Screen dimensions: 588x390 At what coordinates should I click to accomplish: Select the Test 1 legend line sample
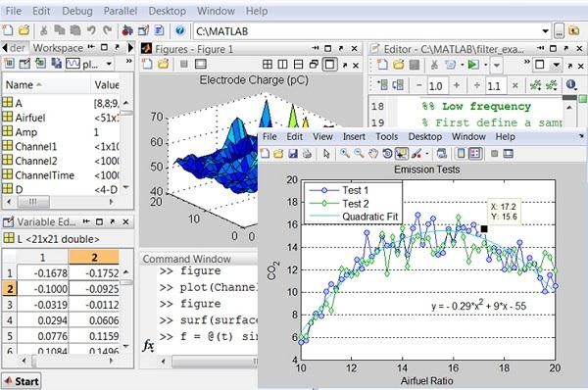[324, 190]
